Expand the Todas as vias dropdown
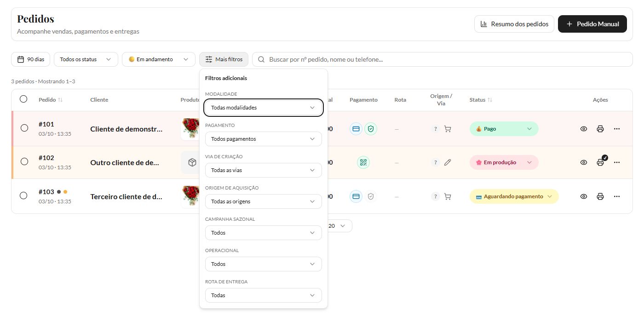Screen dimensions: 644x322 point(264,170)
